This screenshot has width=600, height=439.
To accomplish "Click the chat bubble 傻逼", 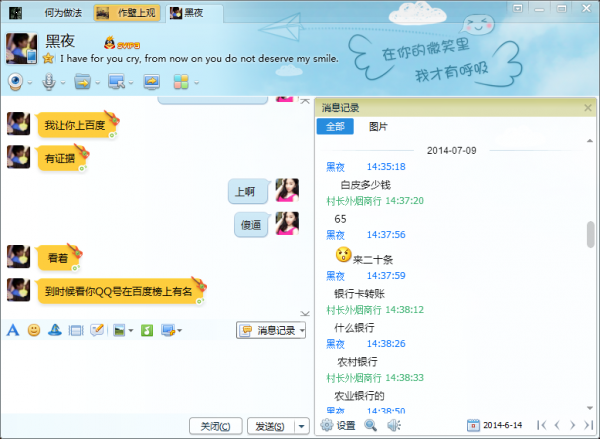I will pos(251,225).
